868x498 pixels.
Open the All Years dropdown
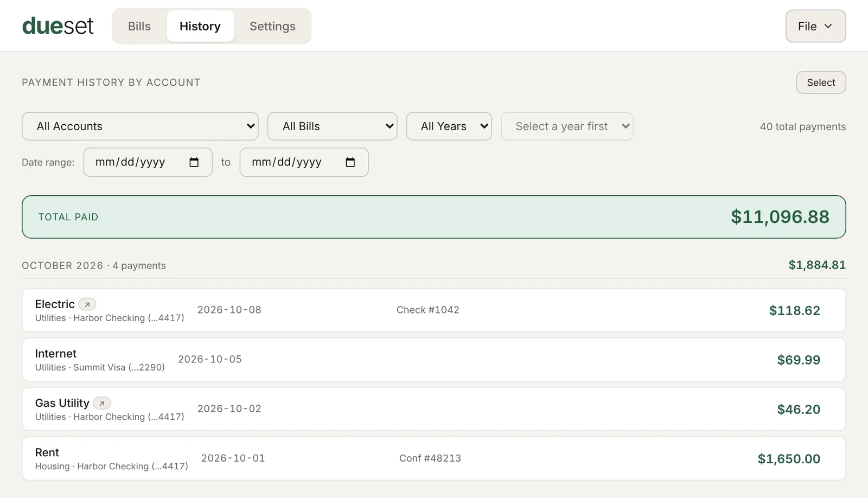point(449,126)
